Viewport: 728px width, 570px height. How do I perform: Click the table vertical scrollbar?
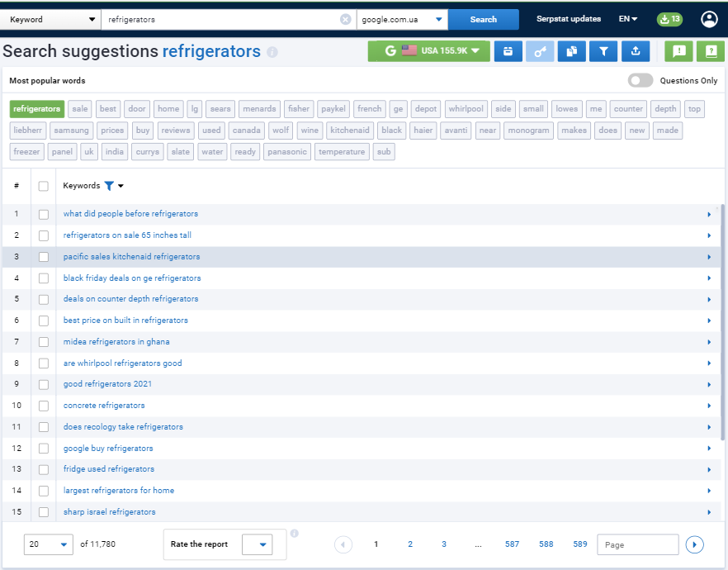click(722, 322)
